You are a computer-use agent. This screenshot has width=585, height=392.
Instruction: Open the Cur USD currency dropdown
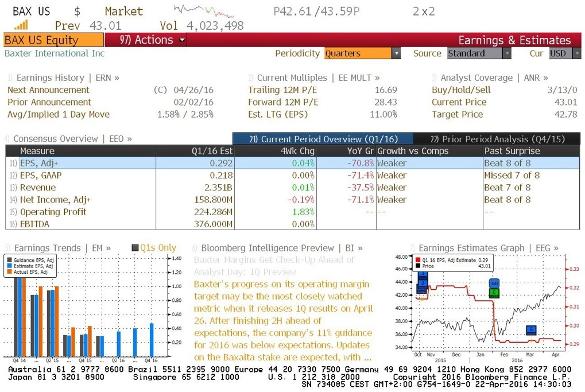pos(576,53)
